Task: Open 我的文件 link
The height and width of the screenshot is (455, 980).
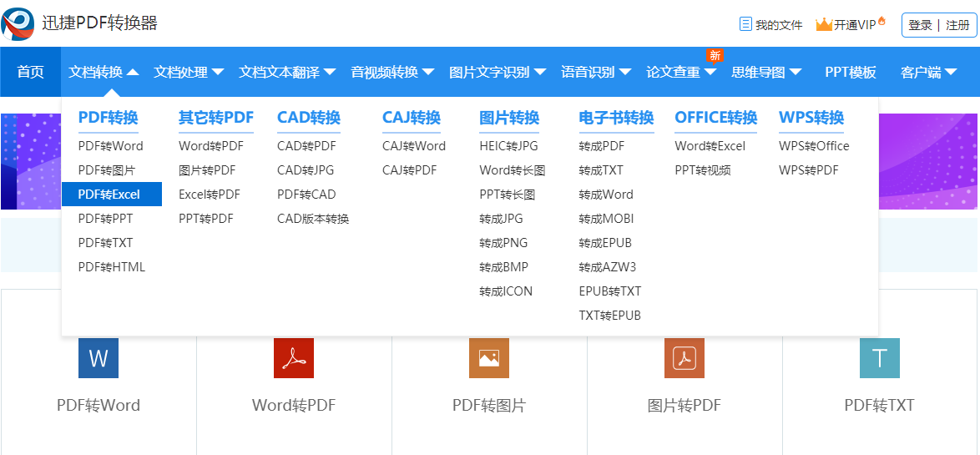Action: click(x=779, y=25)
